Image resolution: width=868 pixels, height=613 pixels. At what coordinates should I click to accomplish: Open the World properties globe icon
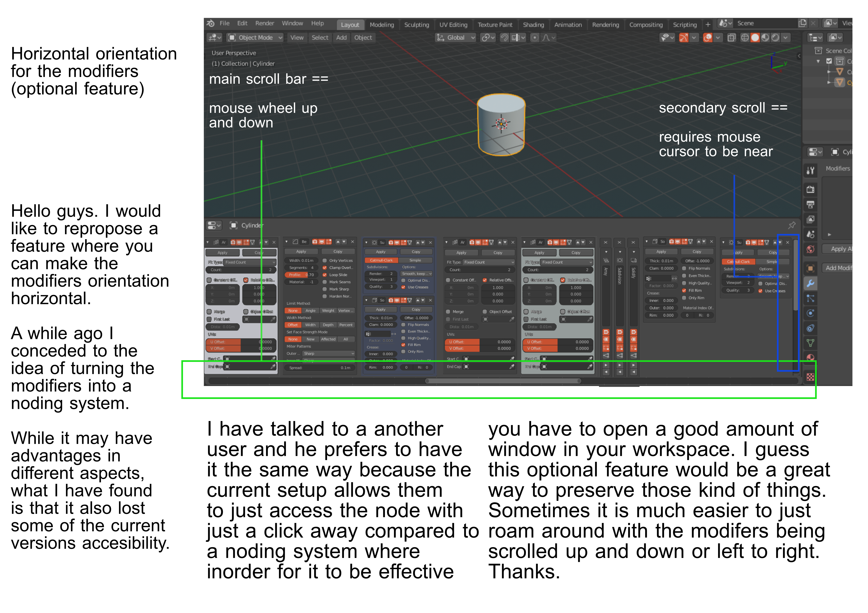810,249
